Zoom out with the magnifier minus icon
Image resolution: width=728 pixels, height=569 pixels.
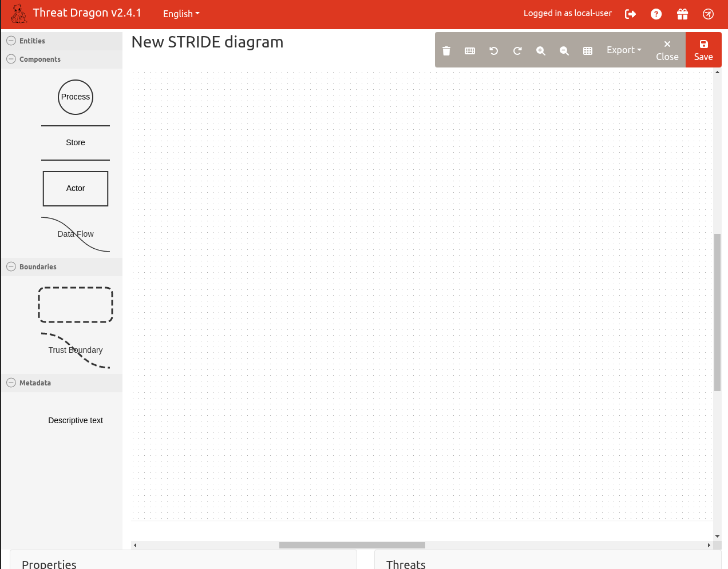pyautogui.click(x=564, y=51)
